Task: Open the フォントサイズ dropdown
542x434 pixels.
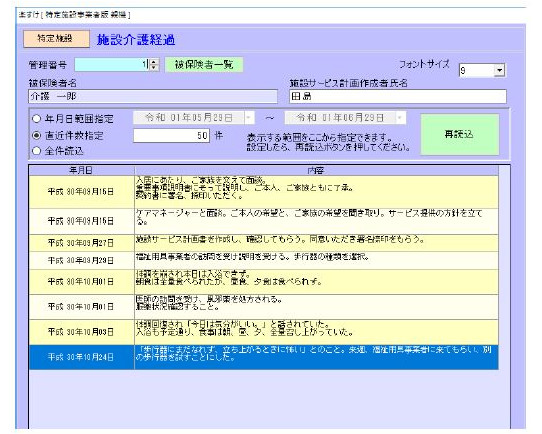Action: (499, 70)
